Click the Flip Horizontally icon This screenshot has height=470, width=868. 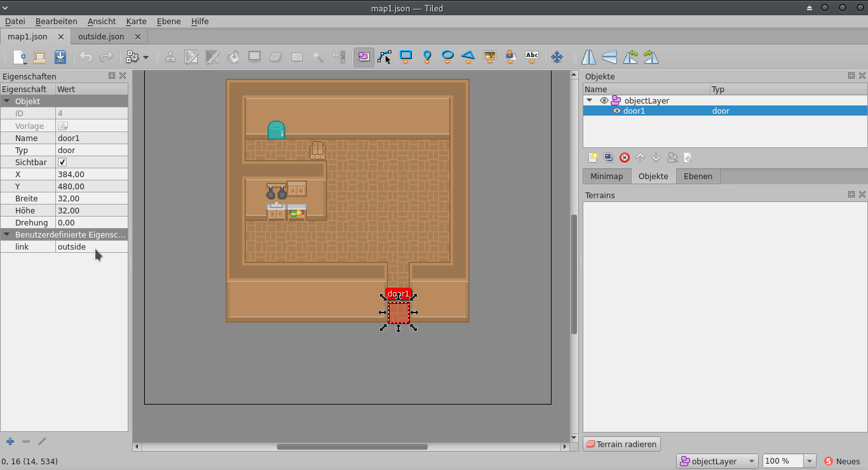(589, 57)
